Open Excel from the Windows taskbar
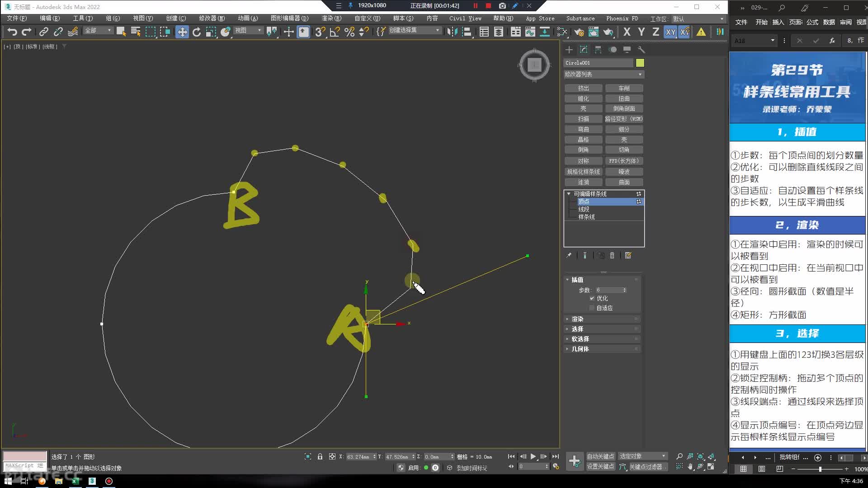868x488 pixels. point(75,481)
